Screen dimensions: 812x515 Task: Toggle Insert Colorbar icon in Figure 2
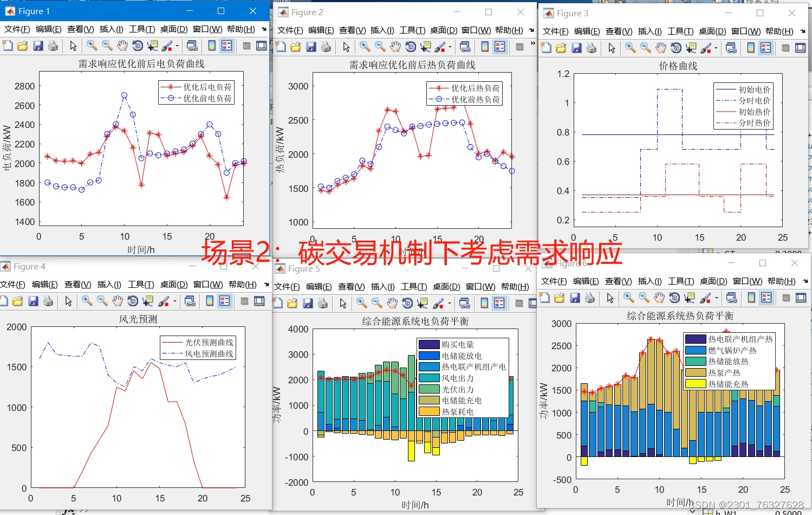coord(485,47)
